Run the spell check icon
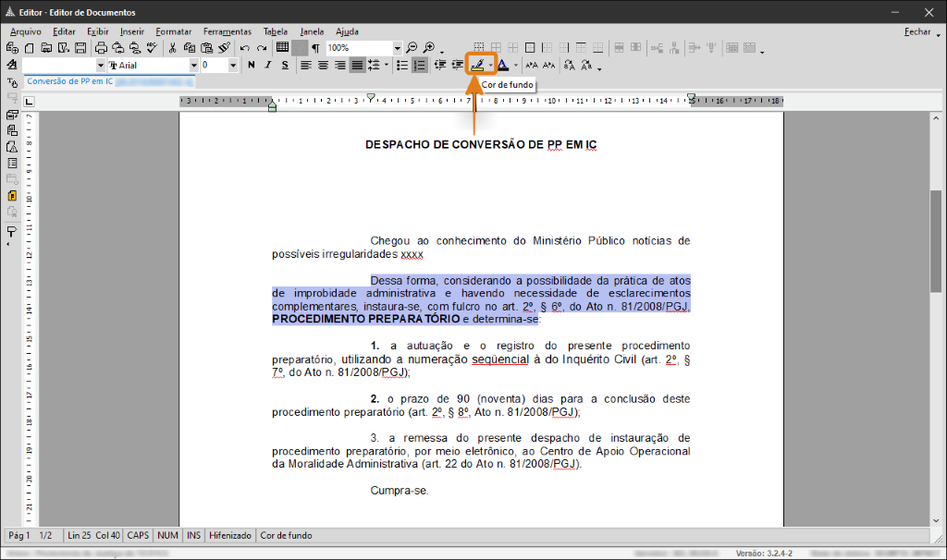Image resolution: width=947 pixels, height=560 pixels. [153, 48]
